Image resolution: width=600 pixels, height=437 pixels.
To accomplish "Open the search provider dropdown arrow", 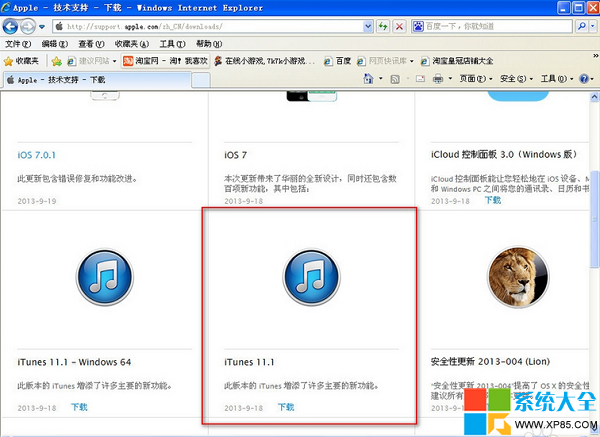I will coord(593,26).
